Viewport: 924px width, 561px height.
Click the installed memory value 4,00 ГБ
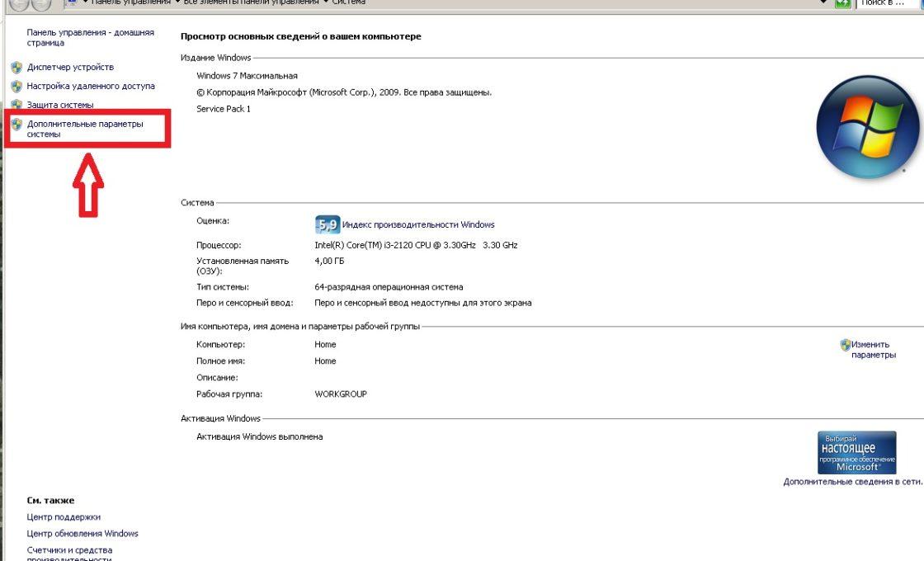[329, 261]
